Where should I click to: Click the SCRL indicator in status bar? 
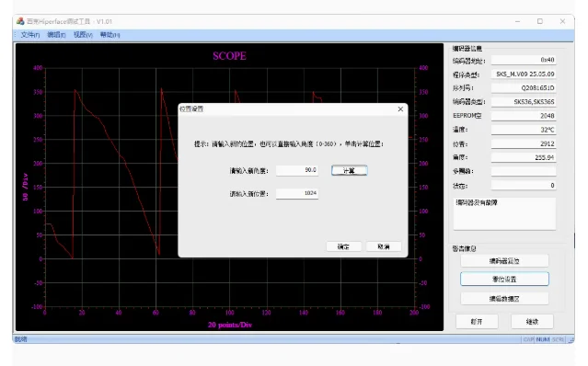(558, 339)
